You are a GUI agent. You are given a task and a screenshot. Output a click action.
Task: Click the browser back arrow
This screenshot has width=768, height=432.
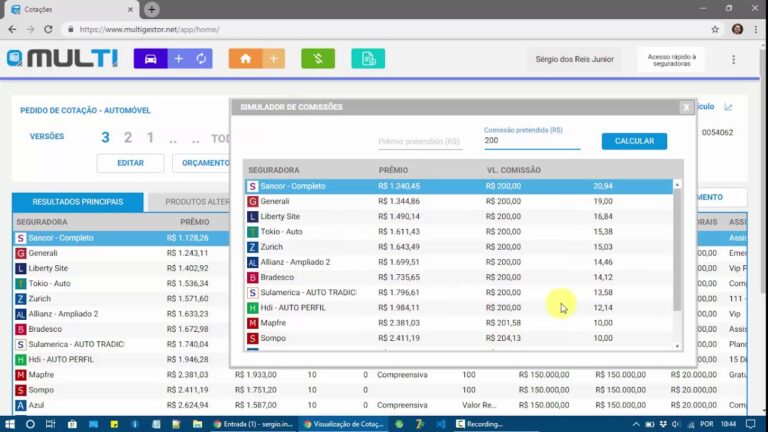coord(12,29)
